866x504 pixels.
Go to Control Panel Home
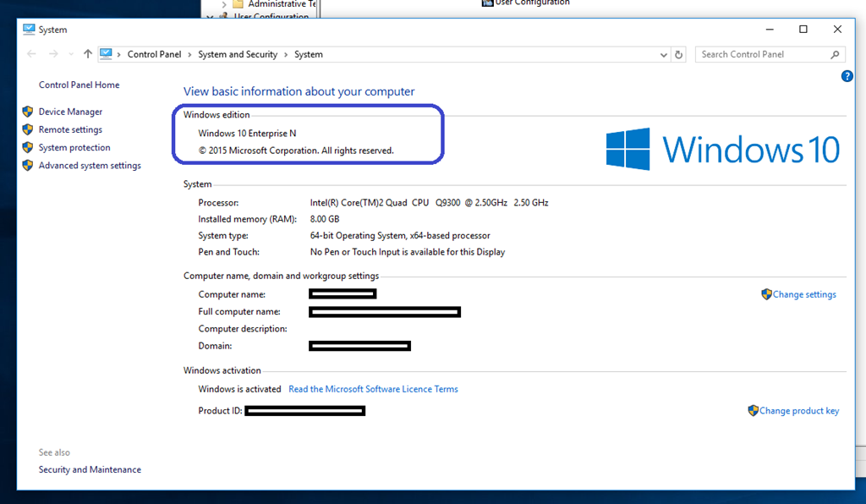79,85
